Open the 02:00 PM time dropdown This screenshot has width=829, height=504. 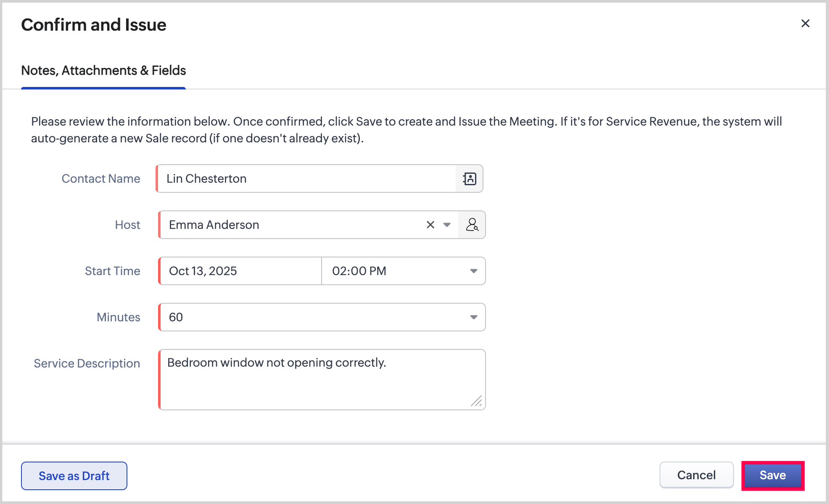pos(473,271)
